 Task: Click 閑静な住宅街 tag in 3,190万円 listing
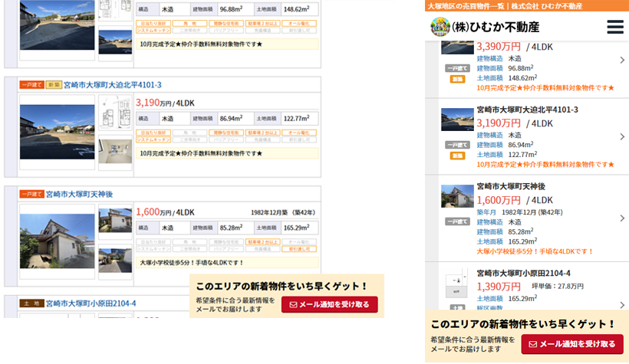point(226,133)
